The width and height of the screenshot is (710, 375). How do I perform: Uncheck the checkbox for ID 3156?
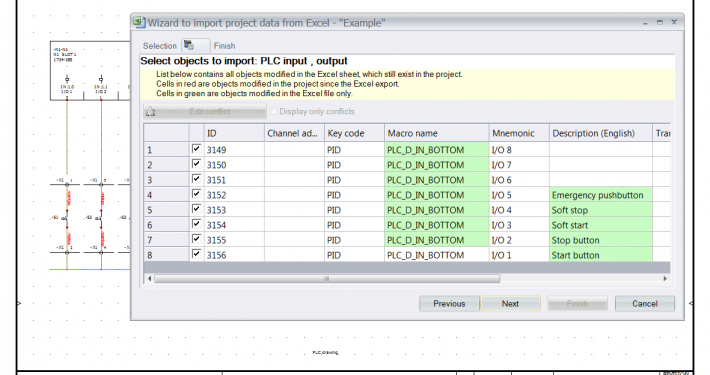[x=196, y=253]
